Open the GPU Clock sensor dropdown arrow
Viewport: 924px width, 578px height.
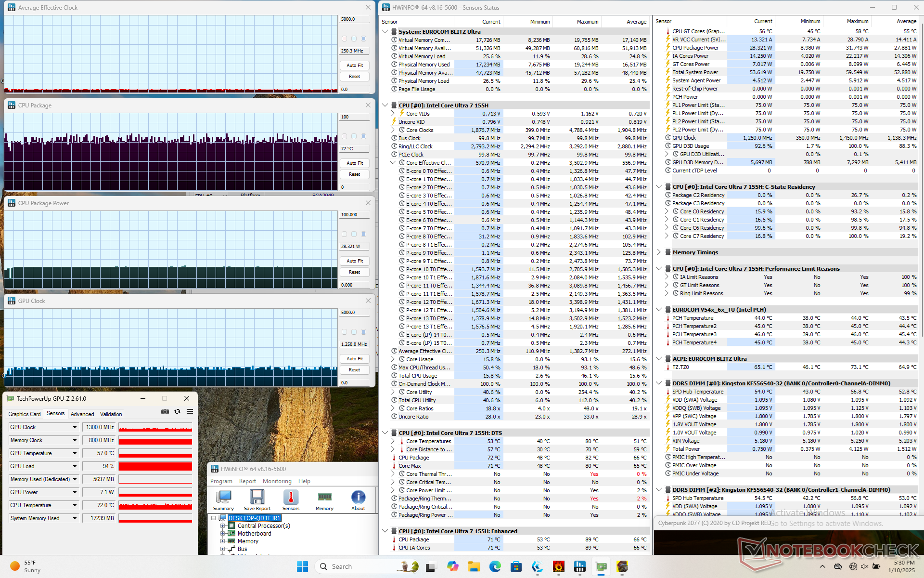[x=75, y=427]
